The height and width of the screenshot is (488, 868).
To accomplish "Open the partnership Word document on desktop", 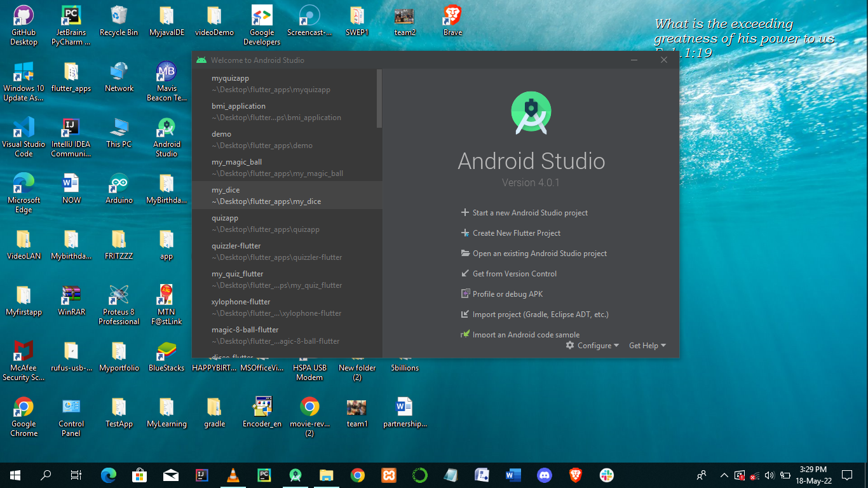I will (405, 413).
